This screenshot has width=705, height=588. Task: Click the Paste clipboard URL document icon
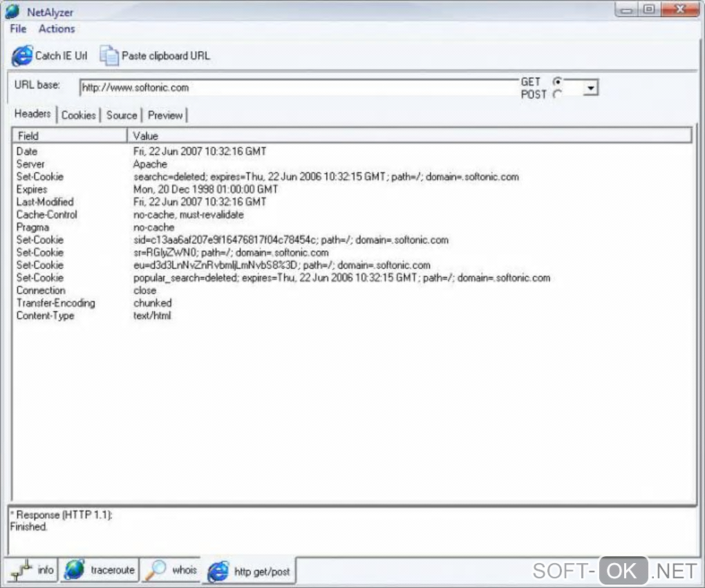pyautogui.click(x=109, y=56)
